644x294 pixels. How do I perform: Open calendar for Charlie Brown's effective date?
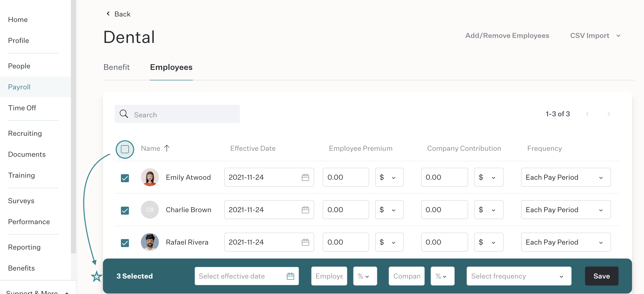305,210
